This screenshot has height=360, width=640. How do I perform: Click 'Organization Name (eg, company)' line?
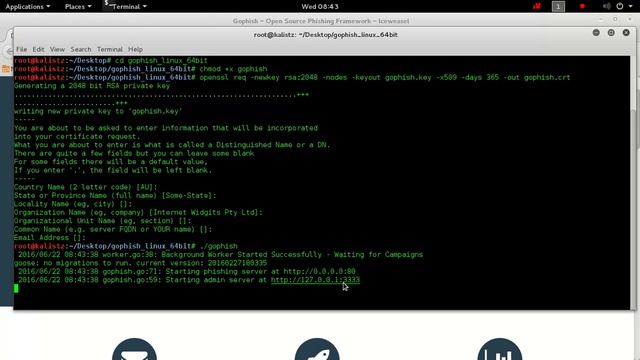(138, 213)
